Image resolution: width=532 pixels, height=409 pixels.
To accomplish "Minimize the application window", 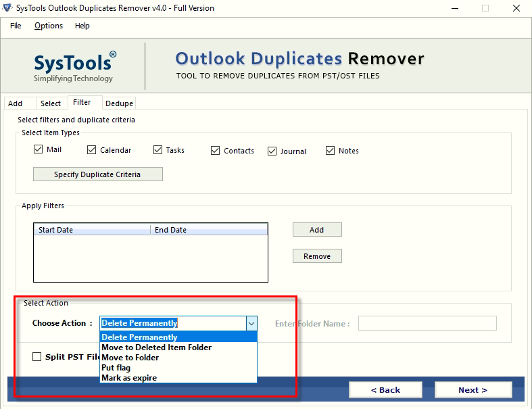I will point(455,8).
